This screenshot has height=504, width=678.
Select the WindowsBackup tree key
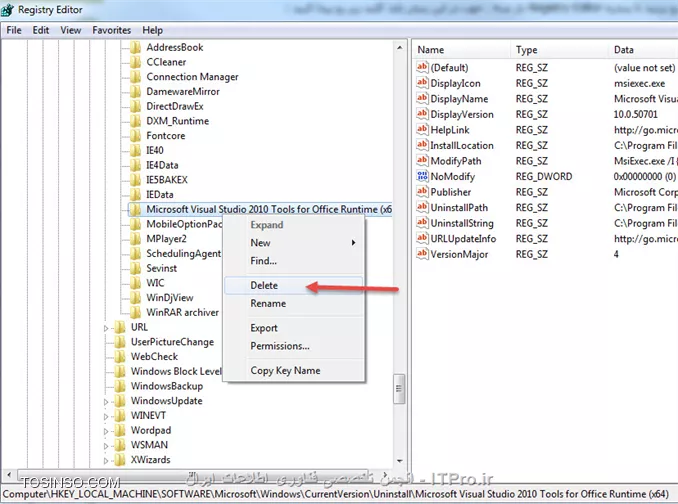[x=166, y=386]
